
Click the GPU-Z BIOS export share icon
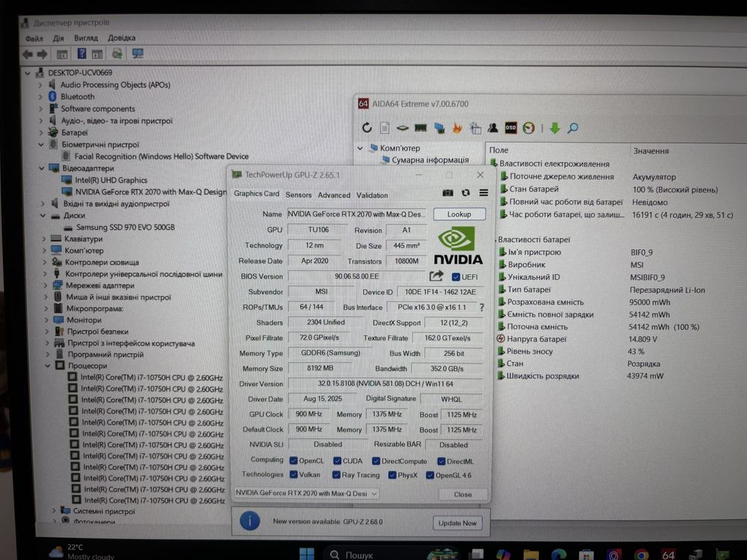tap(436, 276)
